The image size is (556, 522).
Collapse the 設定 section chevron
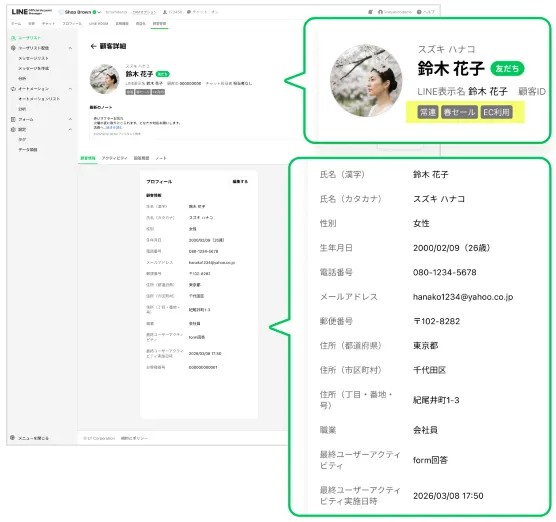coord(70,129)
